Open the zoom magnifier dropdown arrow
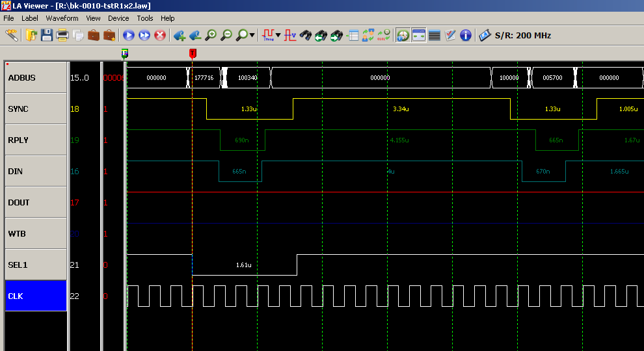This screenshot has width=644, height=351. [x=252, y=35]
